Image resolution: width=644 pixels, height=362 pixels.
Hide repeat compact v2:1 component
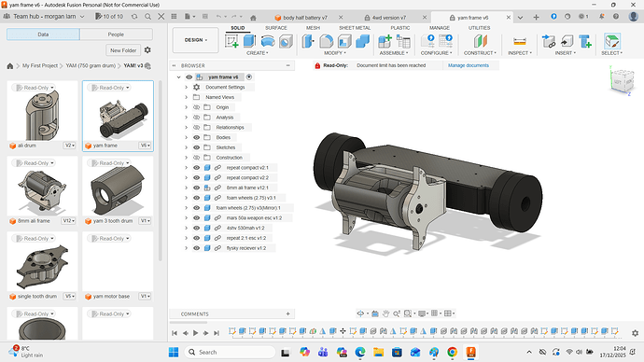click(x=196, y=167)
